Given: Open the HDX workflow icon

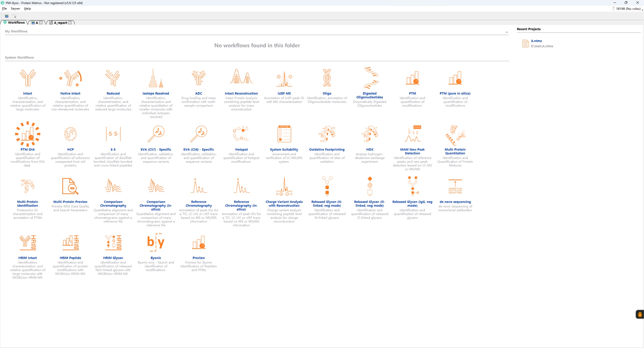Looking at the screenshot, I should [x=370, y=134].
